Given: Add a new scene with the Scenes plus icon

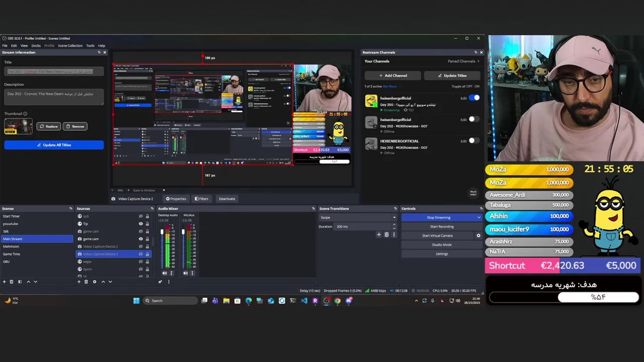Looking at the screenshot, I should (4, 282).
